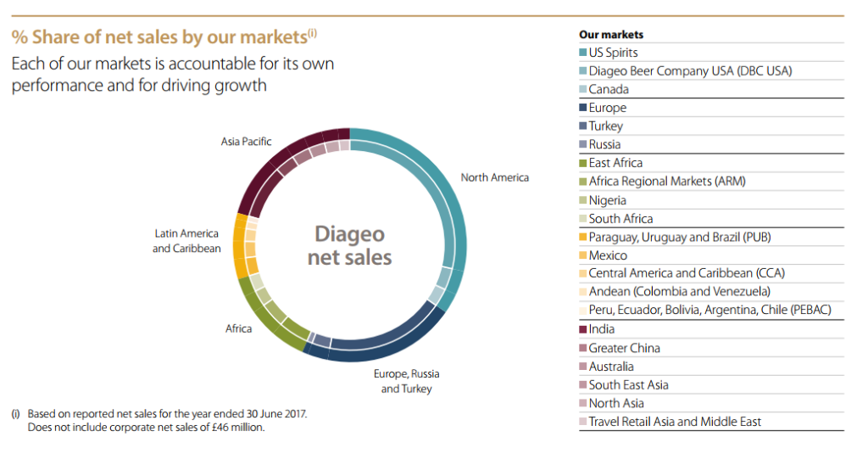Click the Europe, Russia and Turkey chart label
Viewport: 868px width, 476px height.
pyautogui.click(x=406, y=381)
